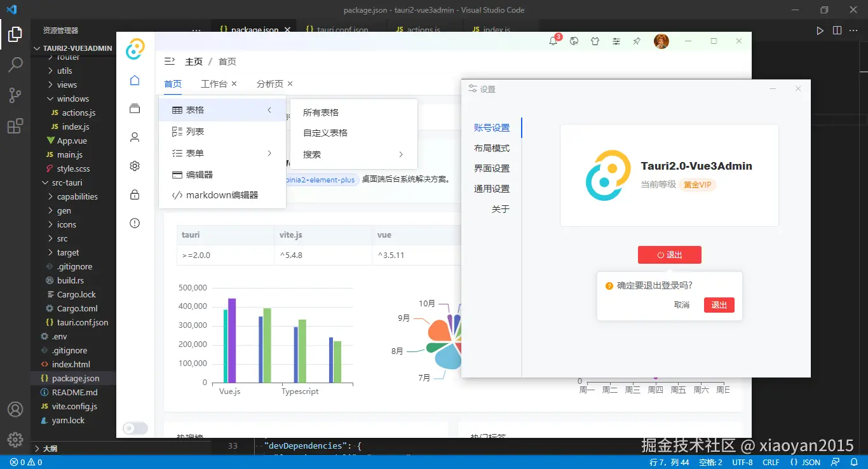This screenshot has width=868, height=469.
Task: Open 布局模式 settings section
Action: pyautogui.click(x=492, y=148)
